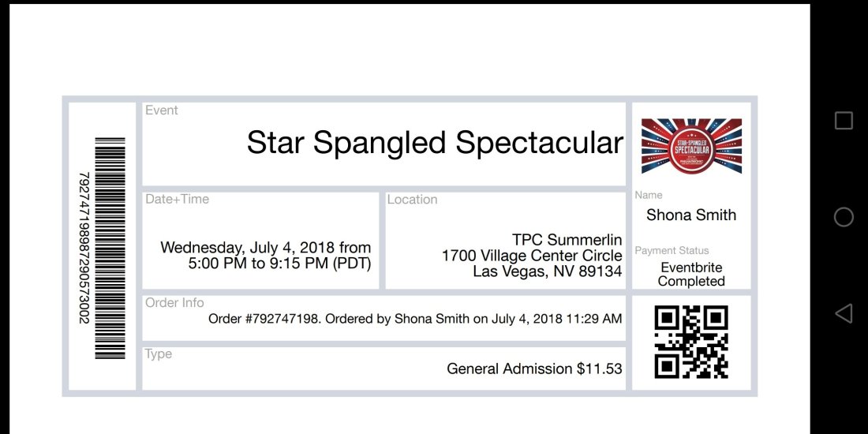Tap the QR code on the ticket

point(691,342)
